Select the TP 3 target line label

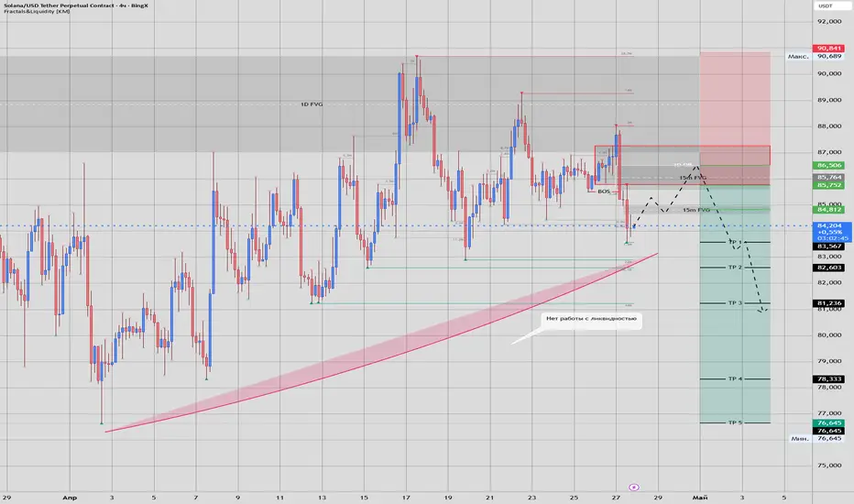pyautogui.click(x=735, y=303)
